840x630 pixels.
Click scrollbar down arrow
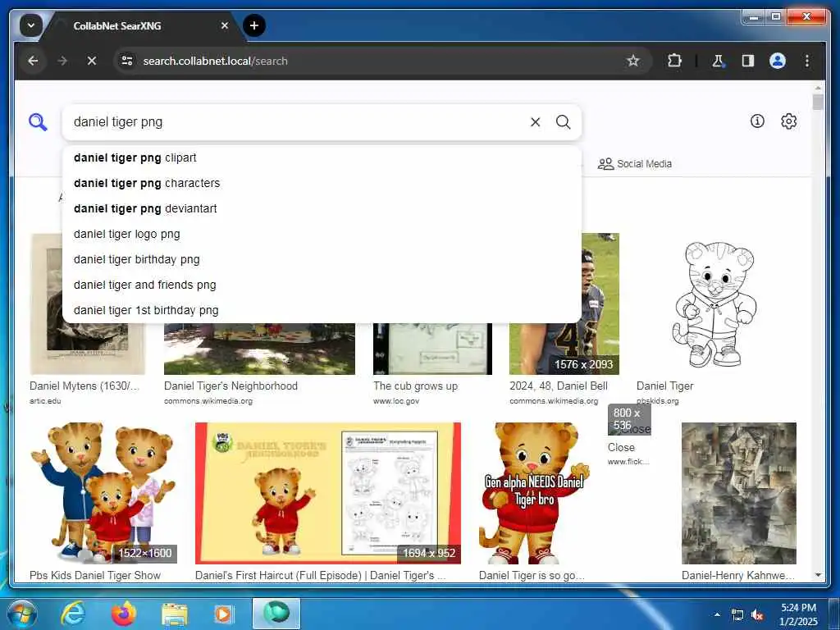coord(818,575)
